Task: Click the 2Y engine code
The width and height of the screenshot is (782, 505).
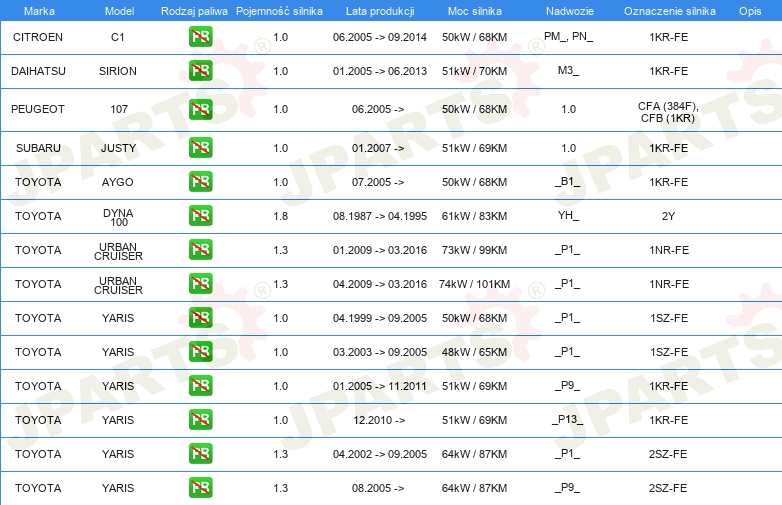Action: click(668, 216)
